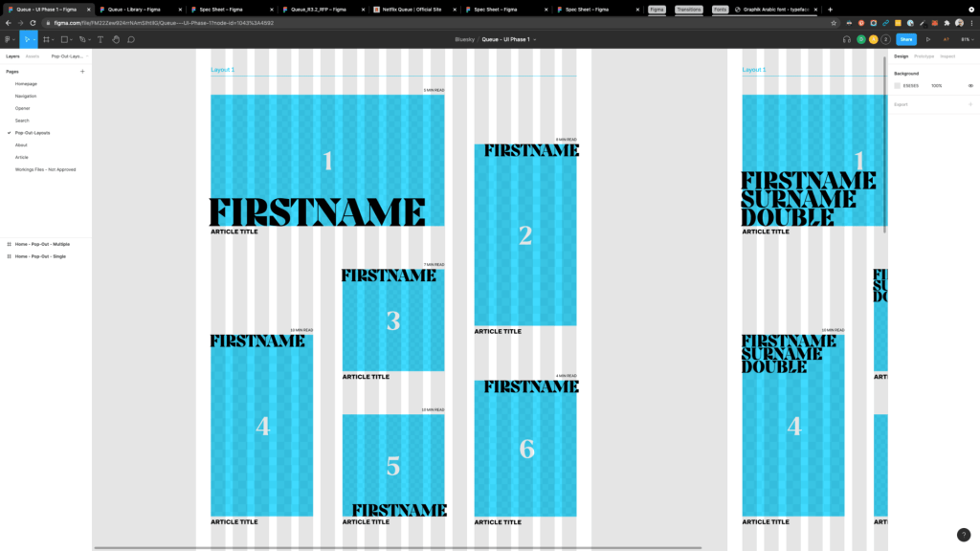Select the Move tool
This screenshot has height=551, width=980.
[27, 39]
